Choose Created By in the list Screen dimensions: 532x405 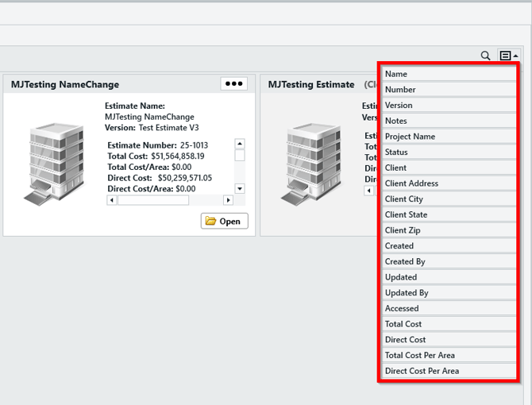[449, 261]
